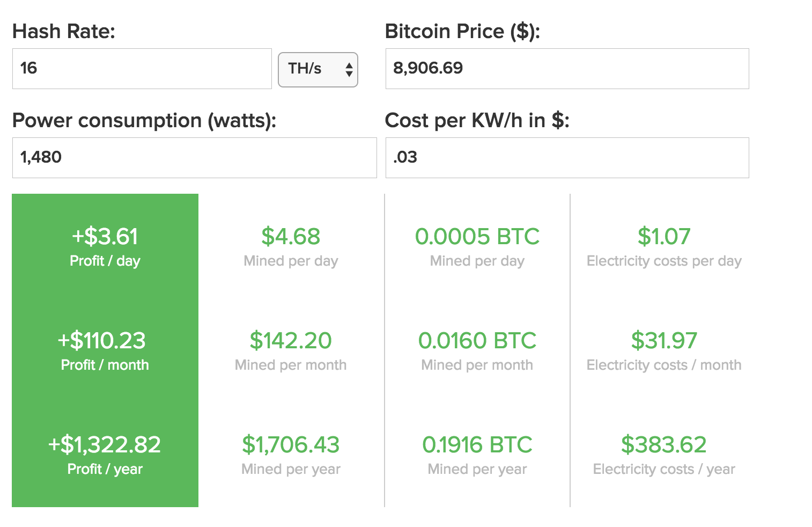Image resolution: width=812 pixels, height=527 pixels.
Task: Click the Power consumption (watts) label
Action: [x=144, y=121]
